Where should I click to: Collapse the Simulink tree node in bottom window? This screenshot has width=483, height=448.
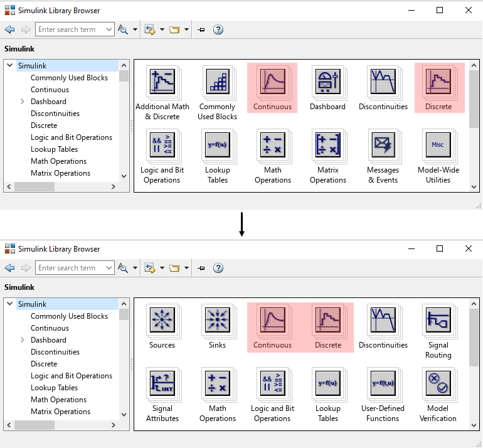pyautogui.click(x=10, y=304)
